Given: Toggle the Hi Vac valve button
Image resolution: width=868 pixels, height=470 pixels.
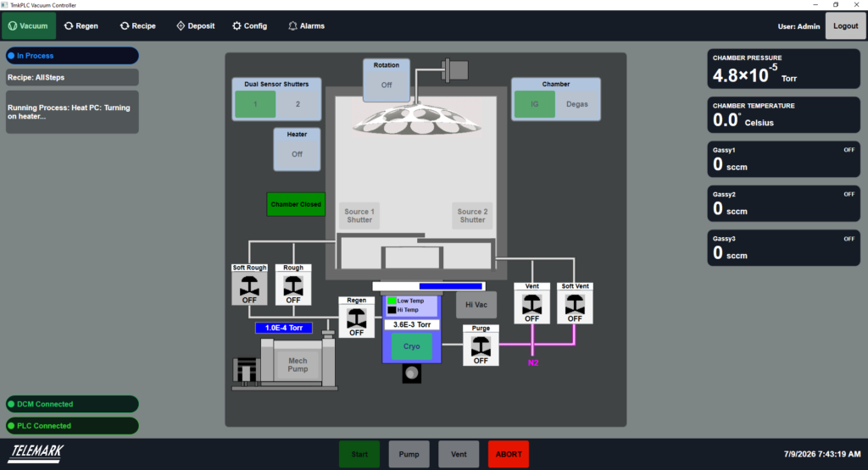Looking at the screenshot, I should 476,305.
